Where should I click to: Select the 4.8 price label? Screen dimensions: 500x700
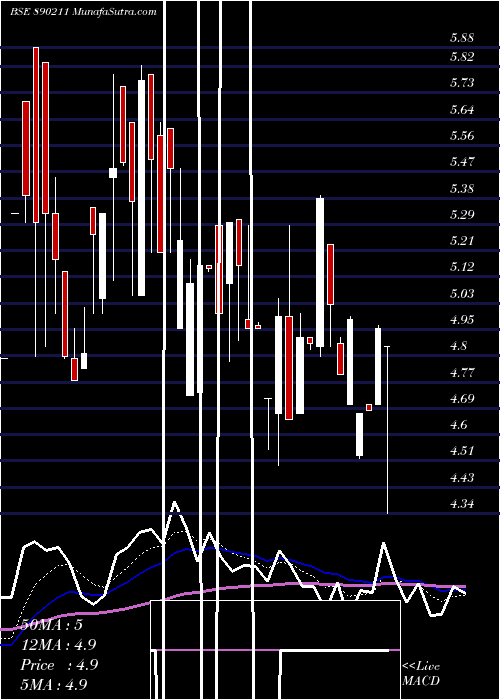click(459, 346)
